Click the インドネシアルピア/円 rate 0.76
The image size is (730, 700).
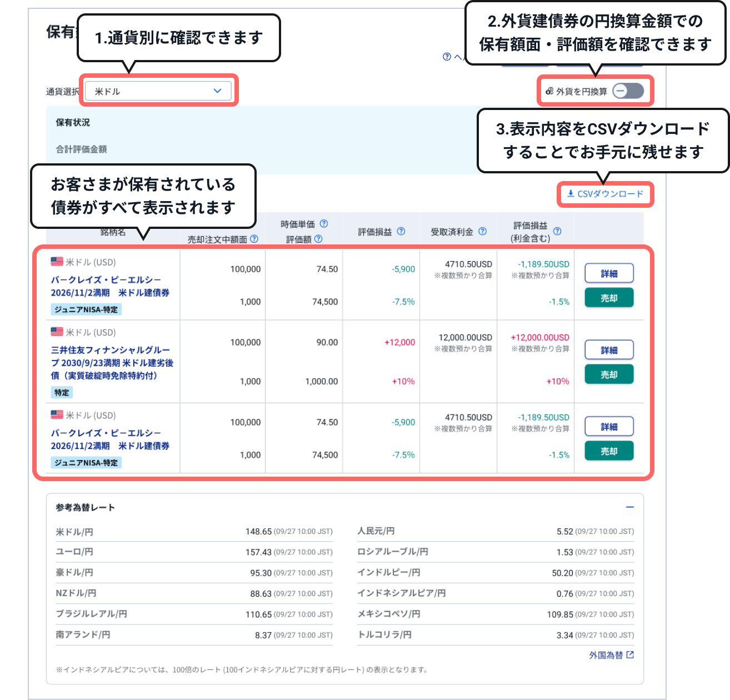coord(565,594)
